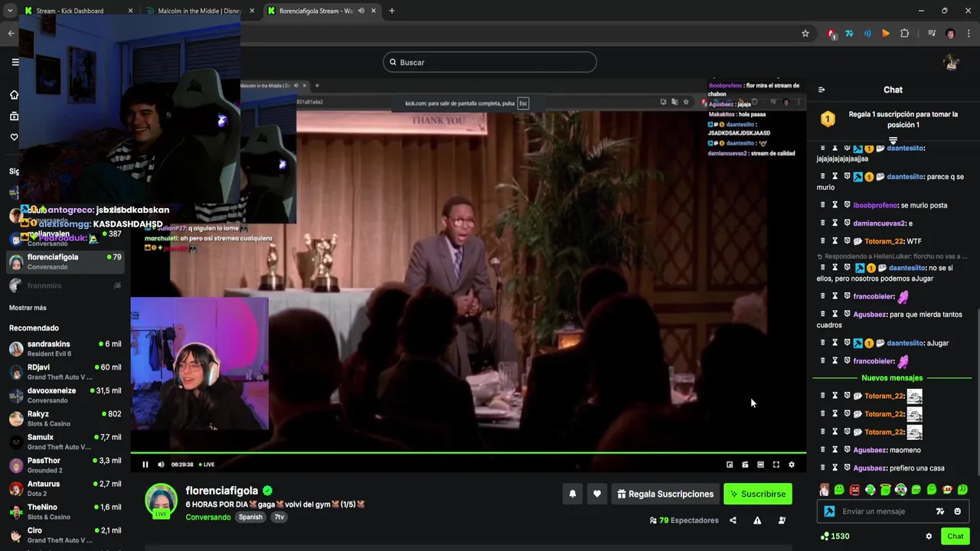Click the user icon beside the report triangle
This screenshot has width=980, height=551.
(x=782, y=520)
